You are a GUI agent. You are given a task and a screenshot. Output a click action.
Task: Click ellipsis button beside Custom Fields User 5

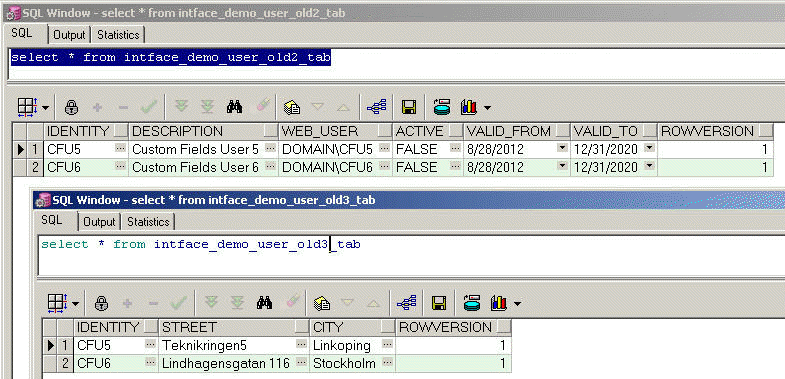coord(270,149)
